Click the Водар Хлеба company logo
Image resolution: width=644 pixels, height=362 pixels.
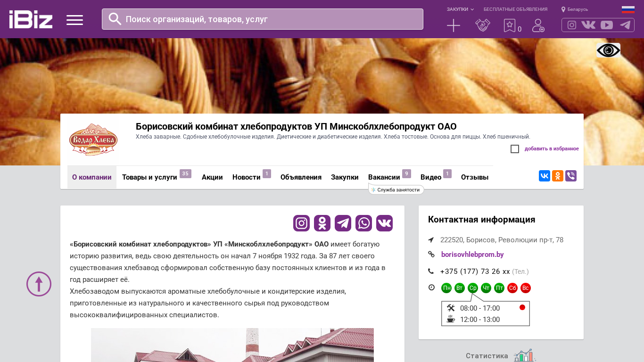coord(93,140)
